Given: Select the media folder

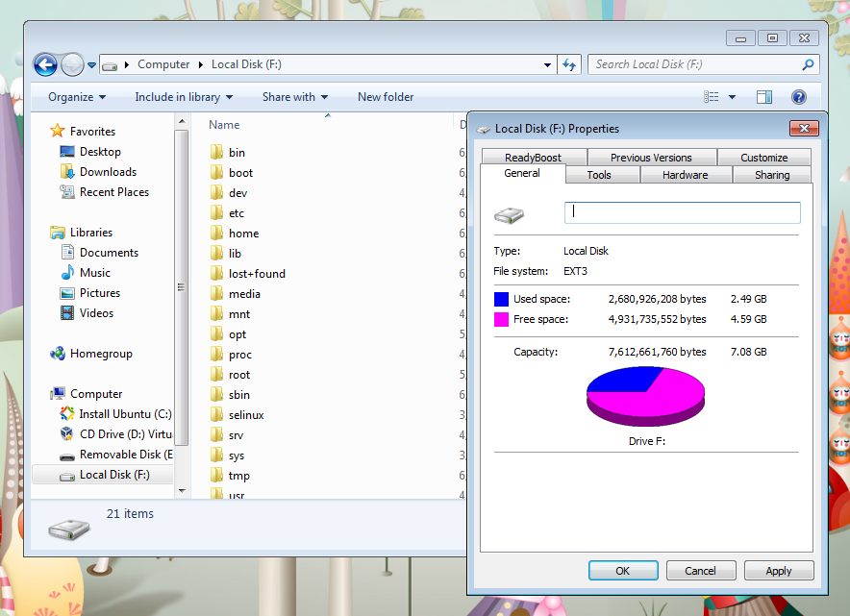Looking at the screenshot, I should [244, 294].
